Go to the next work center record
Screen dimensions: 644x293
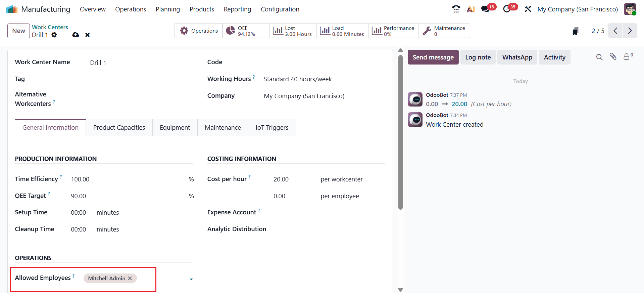630,31
